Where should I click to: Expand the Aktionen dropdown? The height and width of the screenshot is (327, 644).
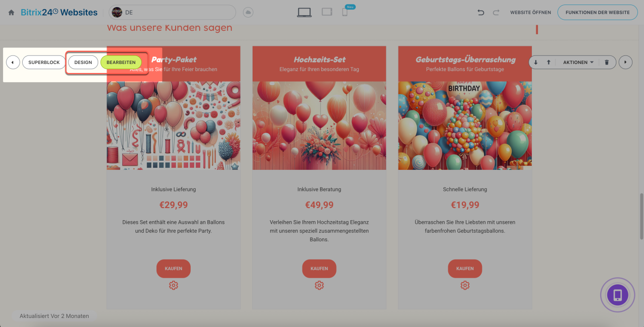[578, 62]
